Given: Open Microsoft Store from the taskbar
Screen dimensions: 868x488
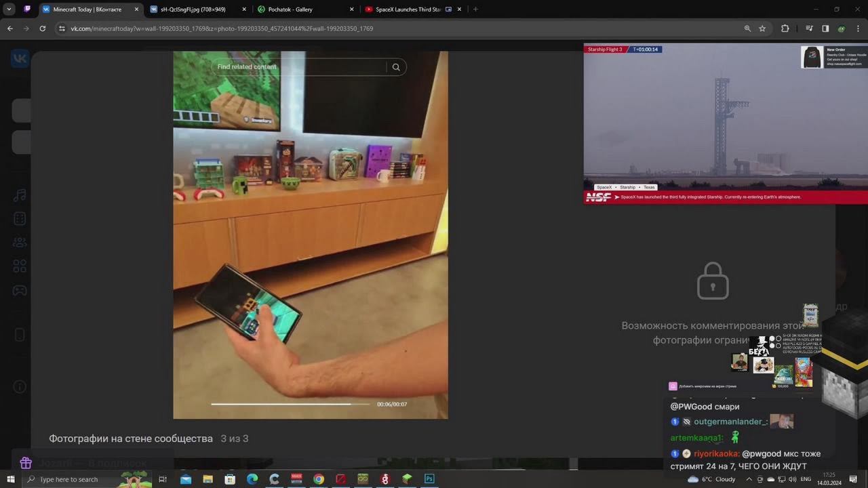Looking at the screenshot, I should tap(230, 479).
